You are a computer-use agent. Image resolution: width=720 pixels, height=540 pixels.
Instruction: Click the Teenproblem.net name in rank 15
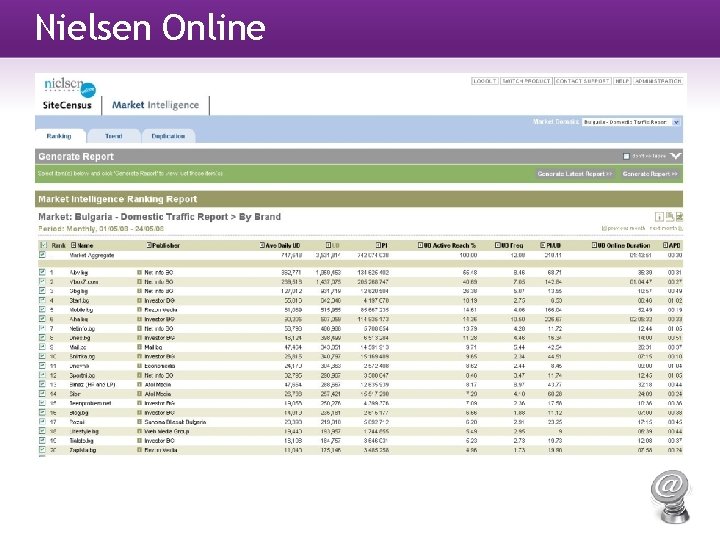tap(90, 403)
